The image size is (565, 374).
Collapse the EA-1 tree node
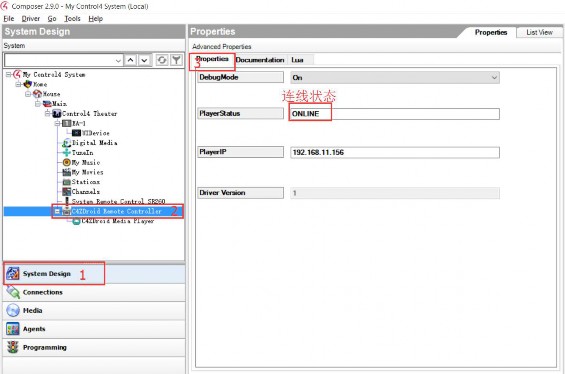(57, 123)
